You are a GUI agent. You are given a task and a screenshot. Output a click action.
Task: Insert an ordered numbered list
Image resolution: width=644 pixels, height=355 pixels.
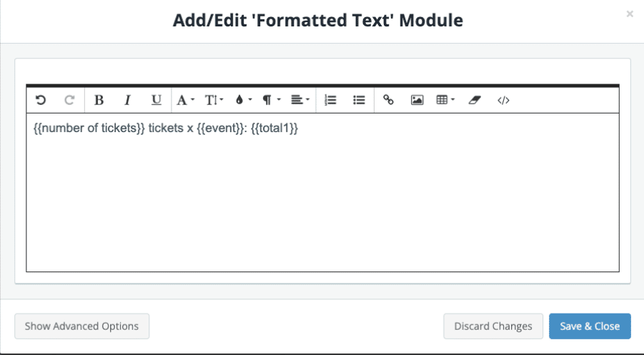(x=330, y=100)
